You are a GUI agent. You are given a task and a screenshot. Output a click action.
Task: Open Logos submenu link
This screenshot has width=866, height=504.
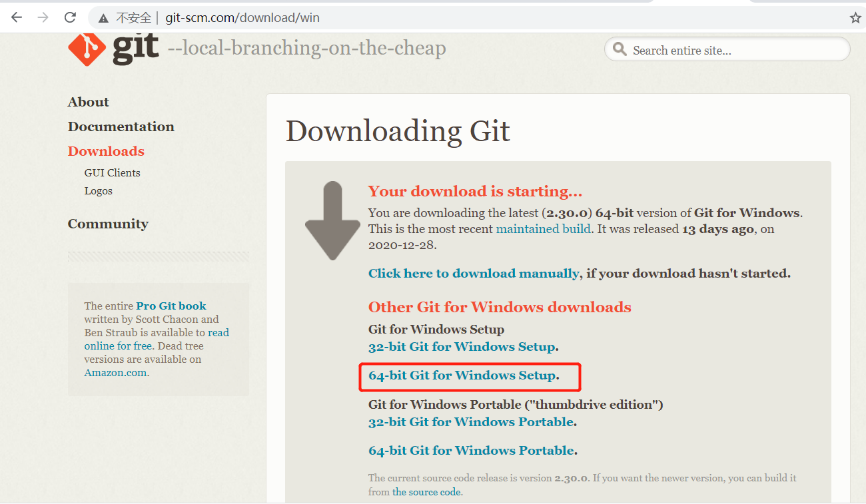98,190
